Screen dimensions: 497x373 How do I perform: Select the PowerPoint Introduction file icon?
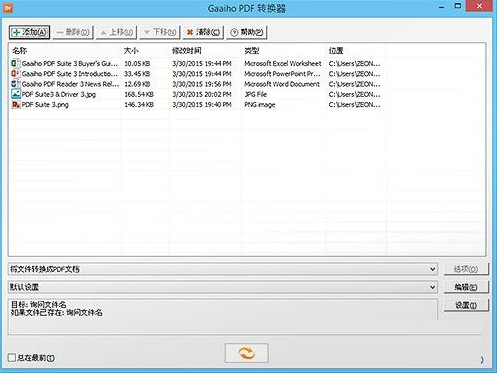[16, 73]
